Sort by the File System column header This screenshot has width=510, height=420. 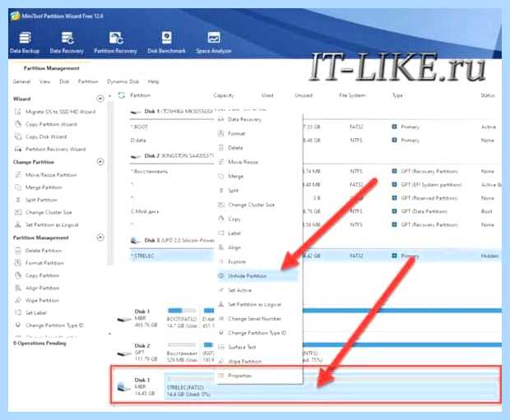352,95
